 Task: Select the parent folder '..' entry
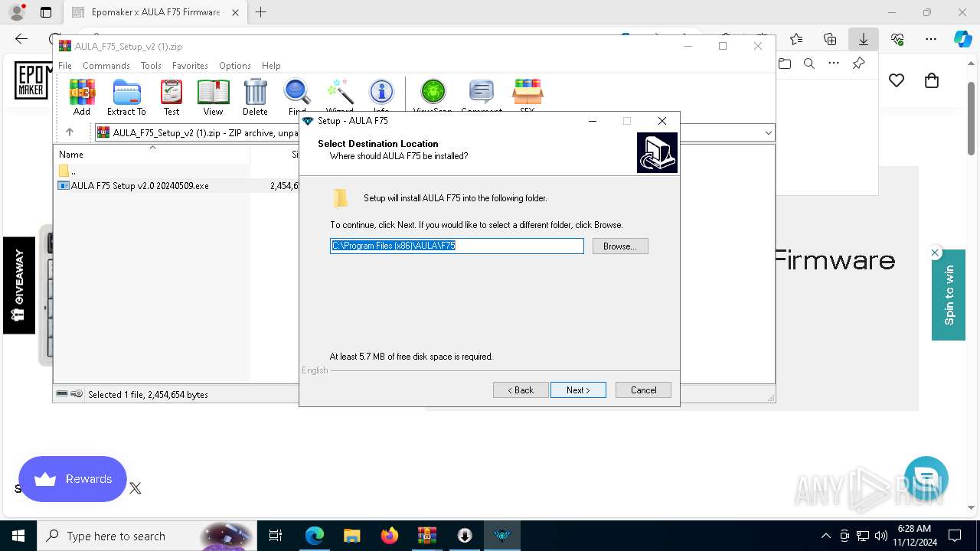(67, 171)
